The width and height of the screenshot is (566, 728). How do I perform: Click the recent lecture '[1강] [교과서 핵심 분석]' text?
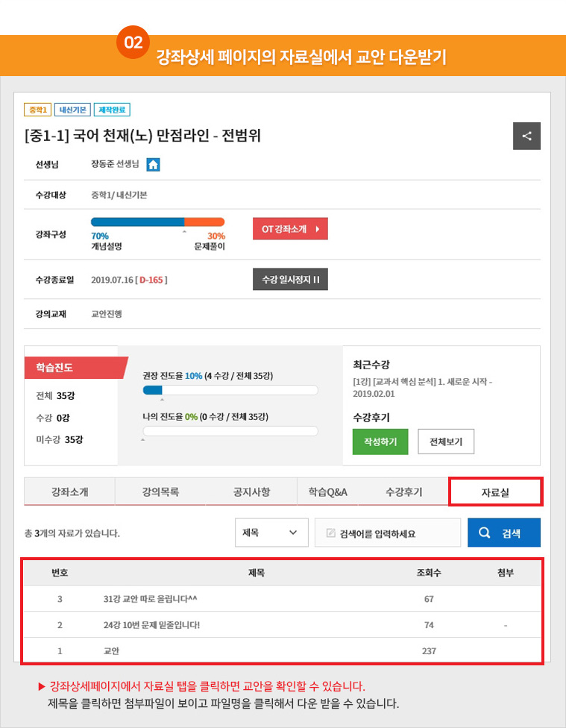coord(423,387)
